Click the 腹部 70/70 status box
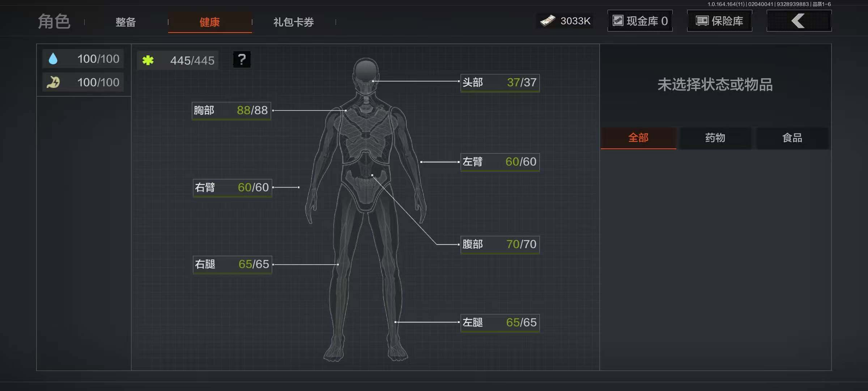868x391 pixels. pos(499,244)
